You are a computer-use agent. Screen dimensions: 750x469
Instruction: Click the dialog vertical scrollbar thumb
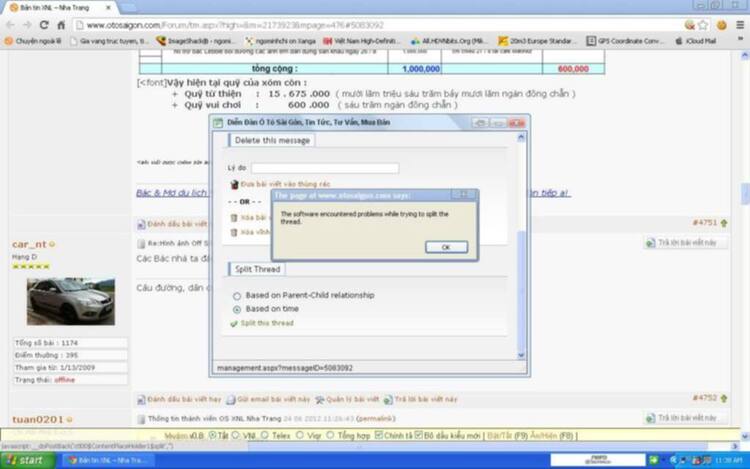click(521, 290)
